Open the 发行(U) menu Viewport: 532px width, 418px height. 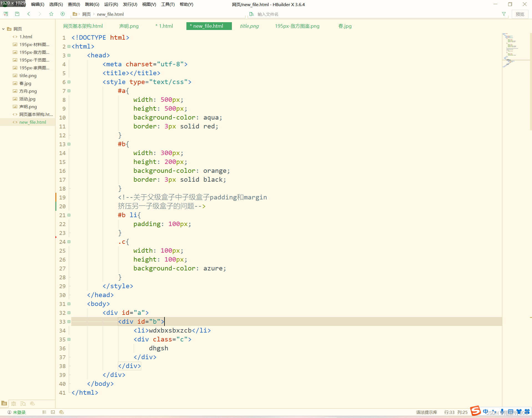coord(130,4)
